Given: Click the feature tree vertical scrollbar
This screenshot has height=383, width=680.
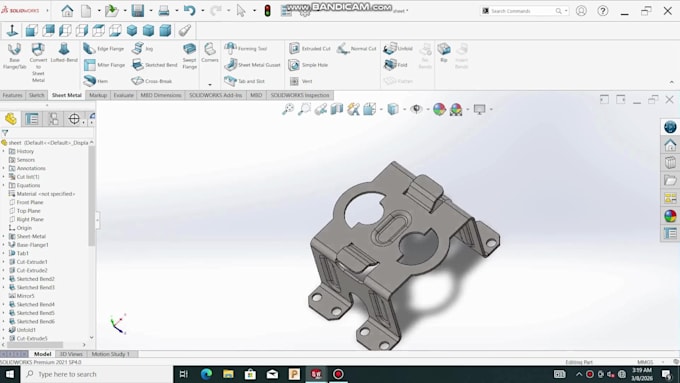Looking at the screenshot, I should point(92,196).
